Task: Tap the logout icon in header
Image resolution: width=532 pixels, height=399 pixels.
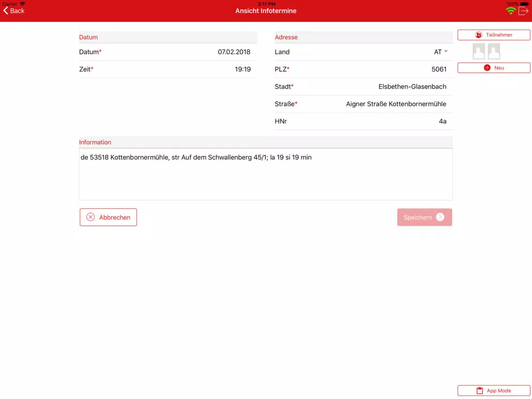Action: tap(523, 11)
